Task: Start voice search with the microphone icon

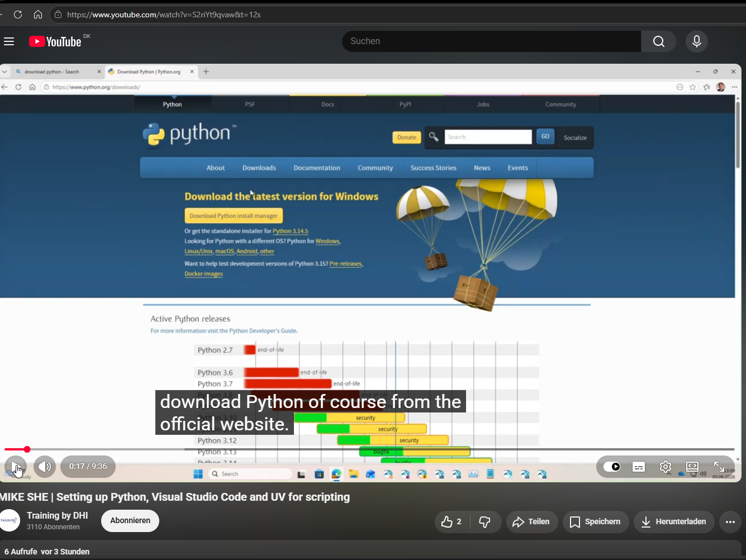Action: pos(697,41)
